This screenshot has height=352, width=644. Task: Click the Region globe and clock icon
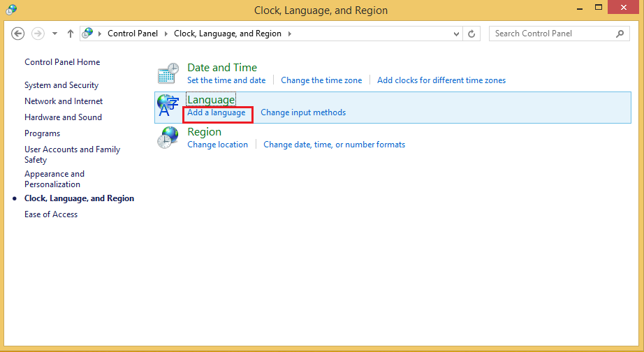point(168,138)
